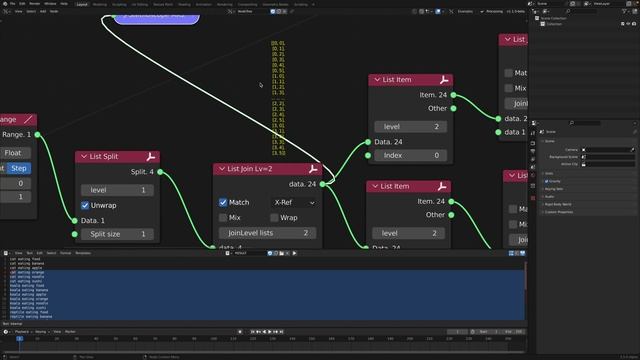The image size is (640, 360).
Task: Click JoinLevel lists field in List Join
Action: click(267, 233)
